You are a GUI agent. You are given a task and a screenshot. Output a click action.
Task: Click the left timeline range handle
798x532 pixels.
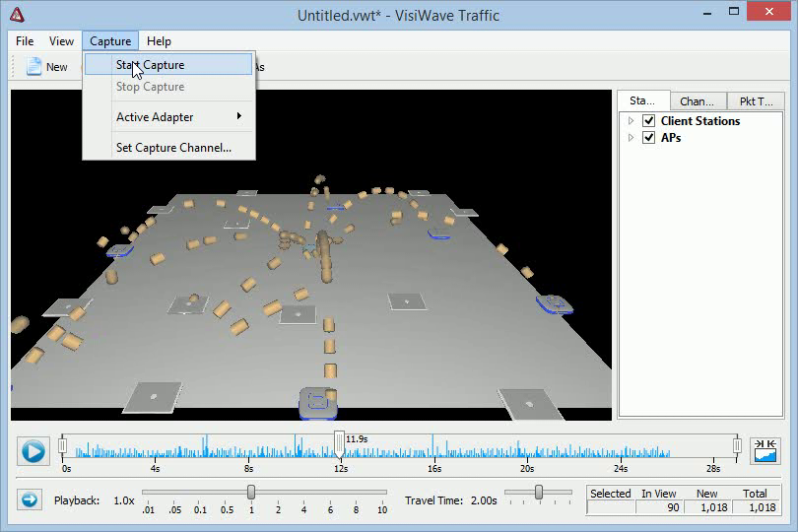62,445
